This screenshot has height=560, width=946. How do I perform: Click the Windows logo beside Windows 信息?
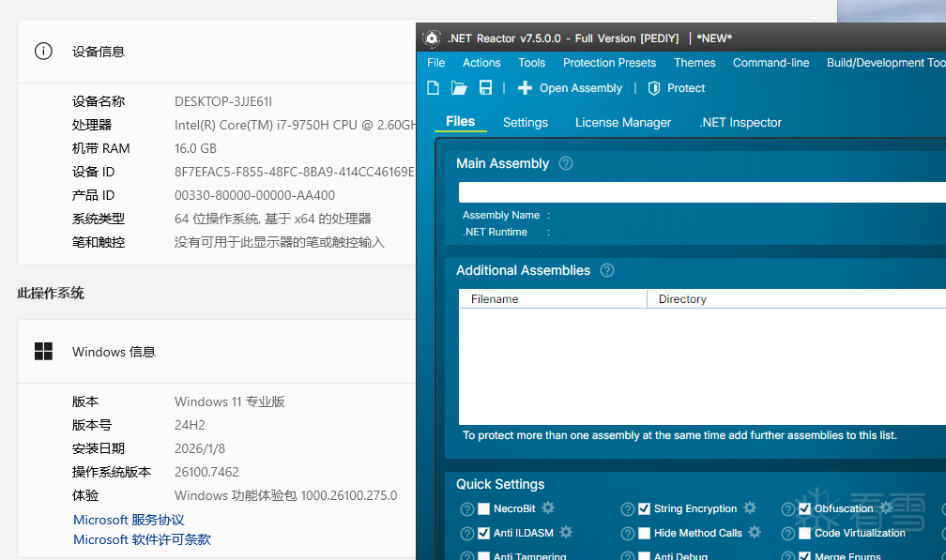pos(43,351)
